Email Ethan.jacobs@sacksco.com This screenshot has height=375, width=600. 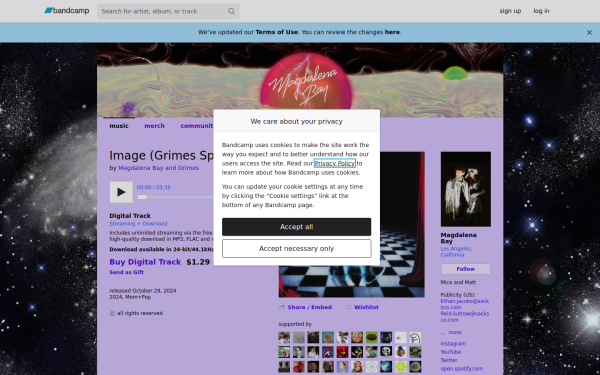[465, 304]
